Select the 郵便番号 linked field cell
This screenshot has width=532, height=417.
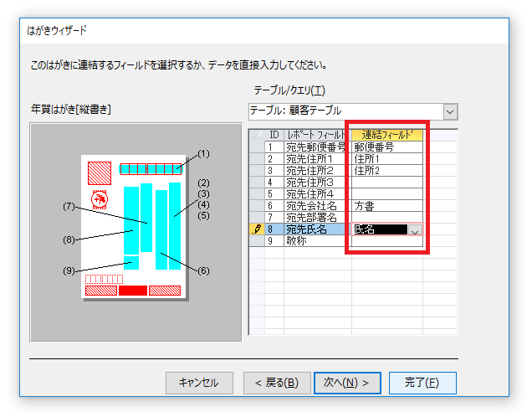click(387, 147)
